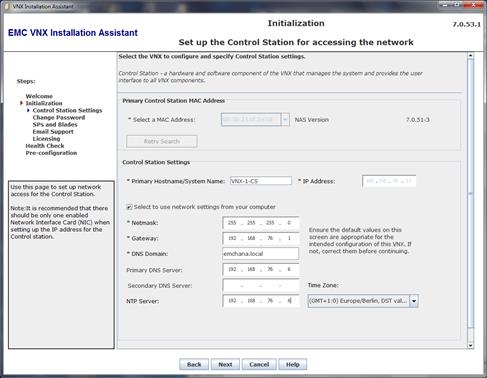Open the MAC Address dropdown arrow
Viewport: 487px width, 378px height.
pyautogui.click(x=285, y=119)
